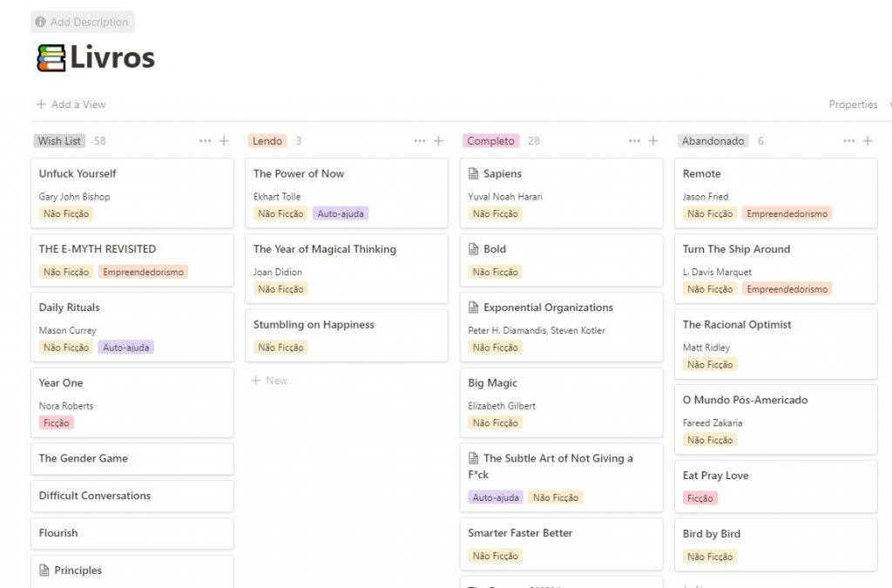Click author Fareed Zakaria
892x588 pixels.
713,423
